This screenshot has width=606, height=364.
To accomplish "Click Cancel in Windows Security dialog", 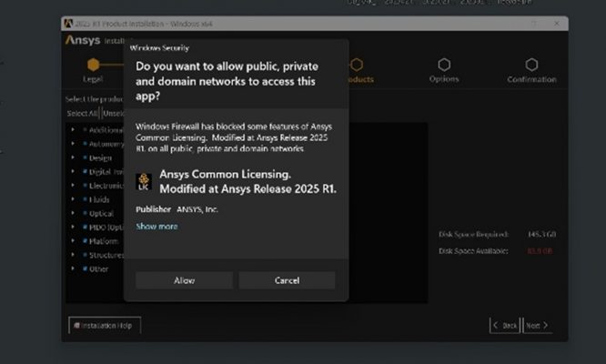I will [287, 280].
